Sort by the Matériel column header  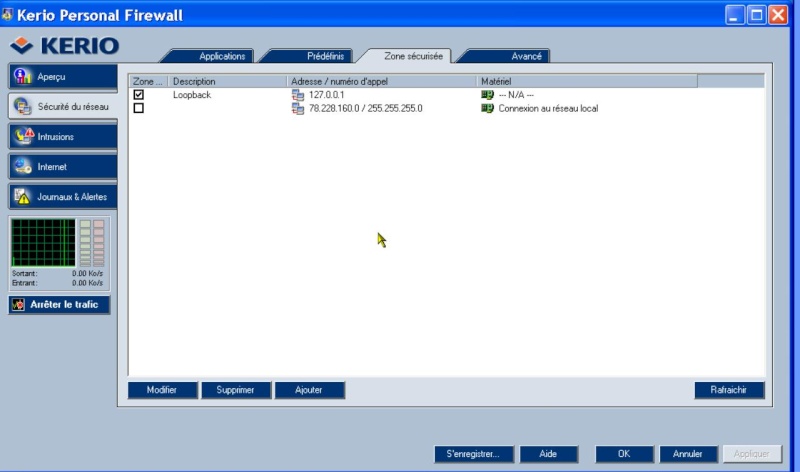click(587, 81)
